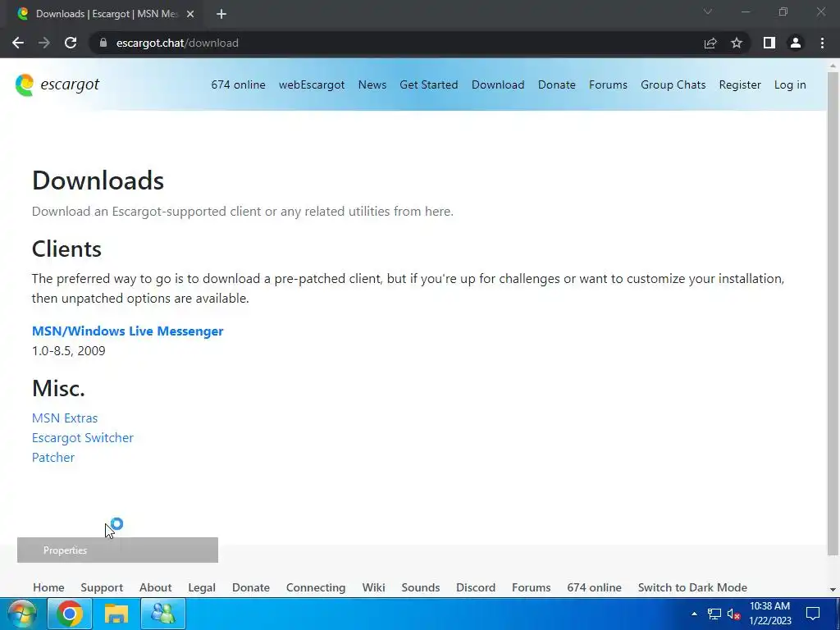840x630 pixels.
Task: Click the browser back arrow
Action: tap(18, 43)
